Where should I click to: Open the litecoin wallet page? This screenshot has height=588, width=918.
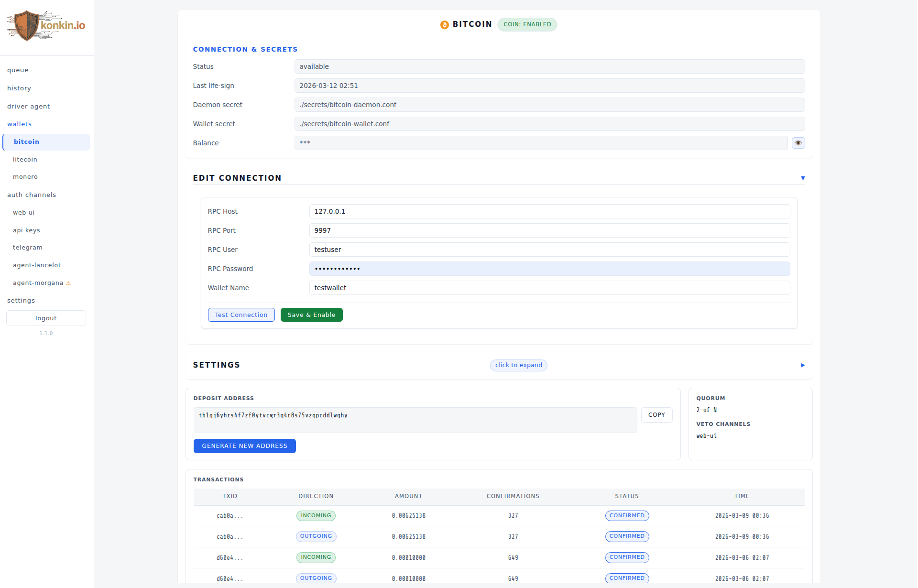point(25,160)
